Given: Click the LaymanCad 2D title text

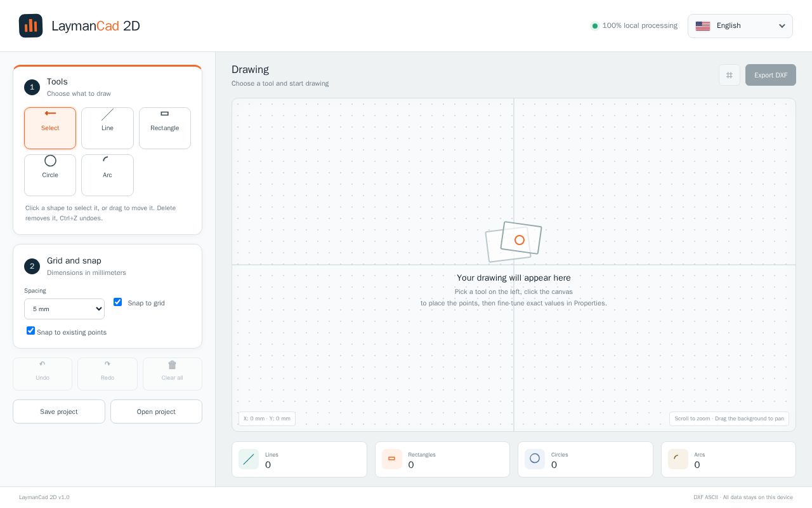Looking at the screenshot, I should (96, 26).
